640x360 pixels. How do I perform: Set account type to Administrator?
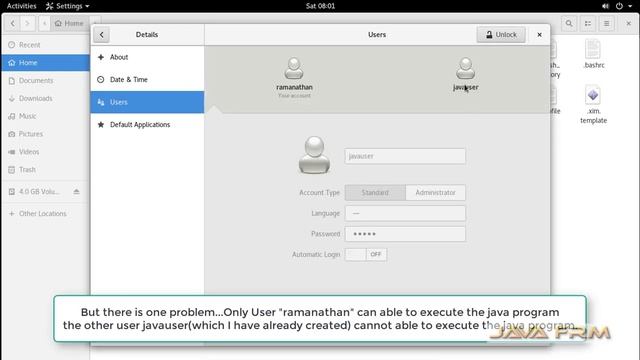click(x=436, y=192)
